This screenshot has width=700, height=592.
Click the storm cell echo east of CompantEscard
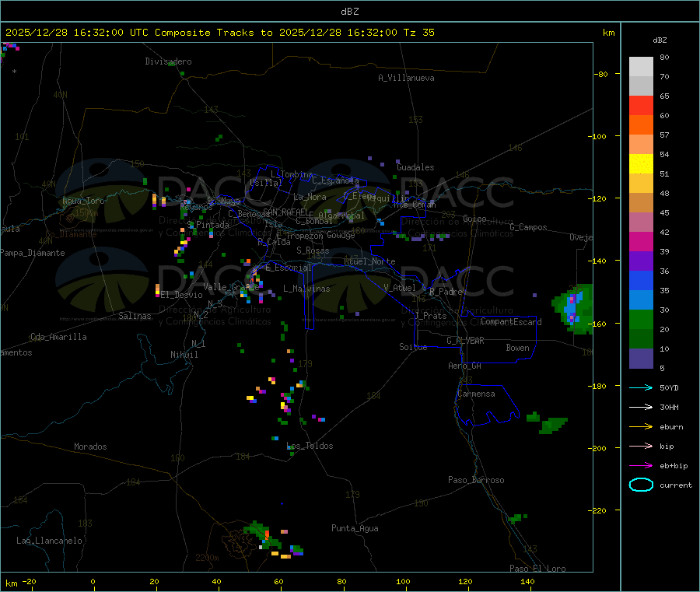(574, 309)
